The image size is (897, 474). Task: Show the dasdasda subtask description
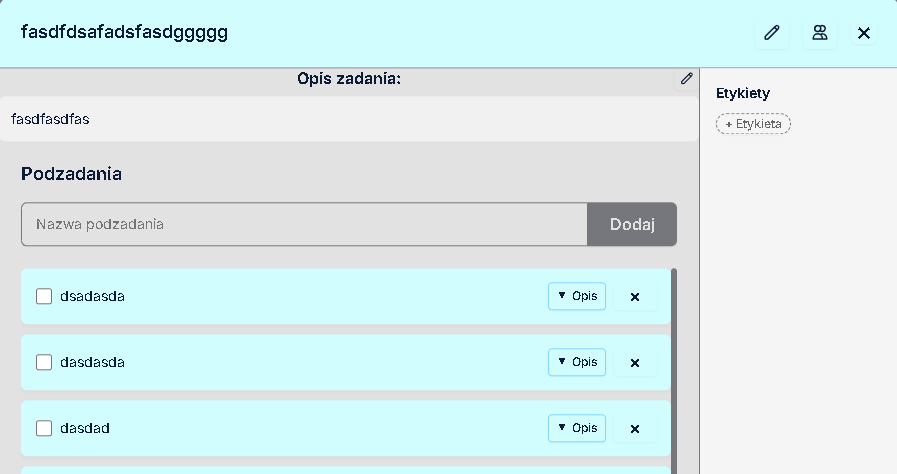click(577, 362)
